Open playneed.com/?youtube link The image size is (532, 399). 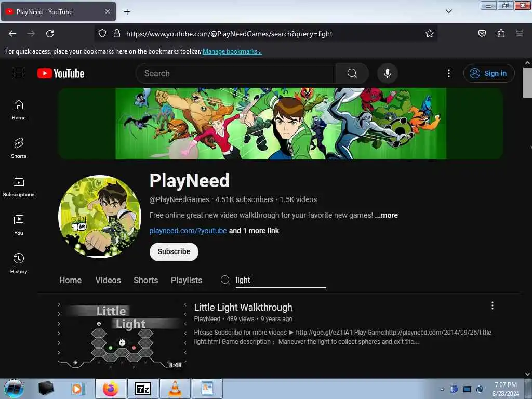[188, 231]
